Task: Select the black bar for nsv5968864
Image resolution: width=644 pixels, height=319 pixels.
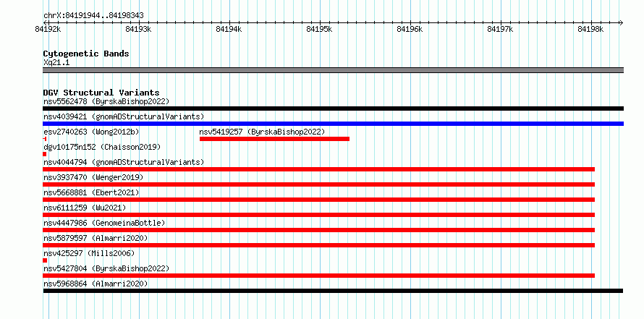Action: (x=333, y=291)
